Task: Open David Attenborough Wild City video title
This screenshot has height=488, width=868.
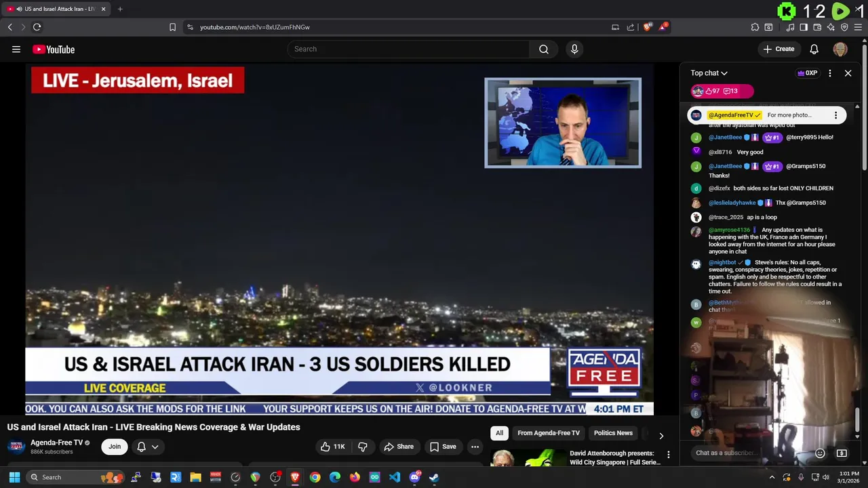Action: pos(614,457)
